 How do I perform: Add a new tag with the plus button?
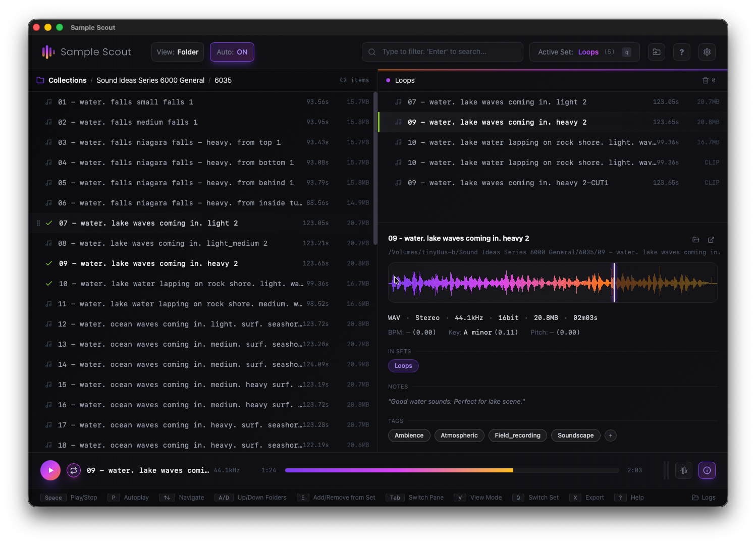pos(610,436)
